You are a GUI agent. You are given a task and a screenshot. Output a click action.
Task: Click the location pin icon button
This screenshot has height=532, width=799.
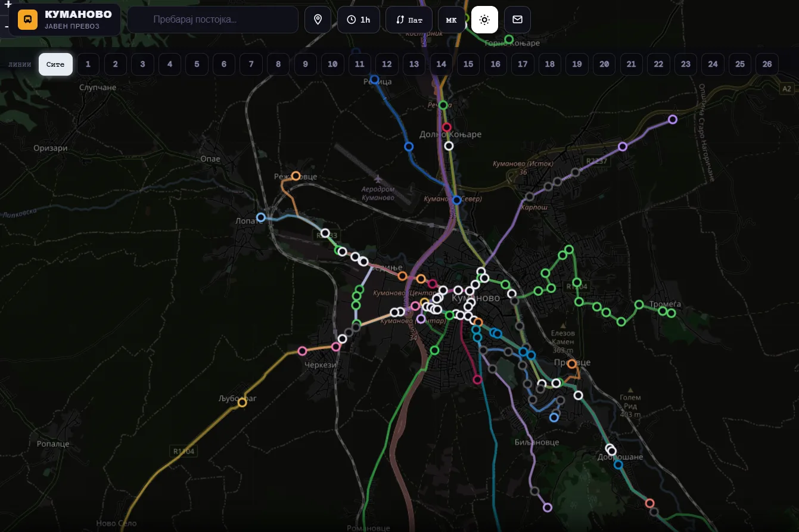(x=318, y=20)
